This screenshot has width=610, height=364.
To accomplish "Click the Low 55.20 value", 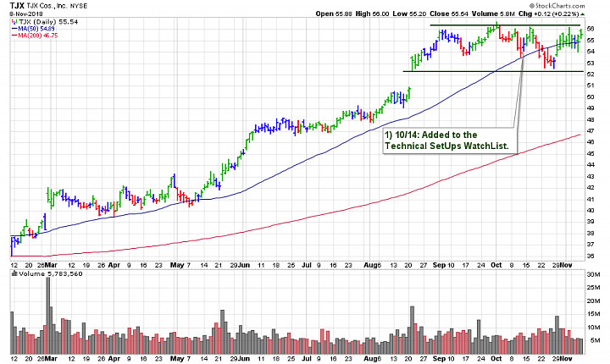I will (409, 14).
